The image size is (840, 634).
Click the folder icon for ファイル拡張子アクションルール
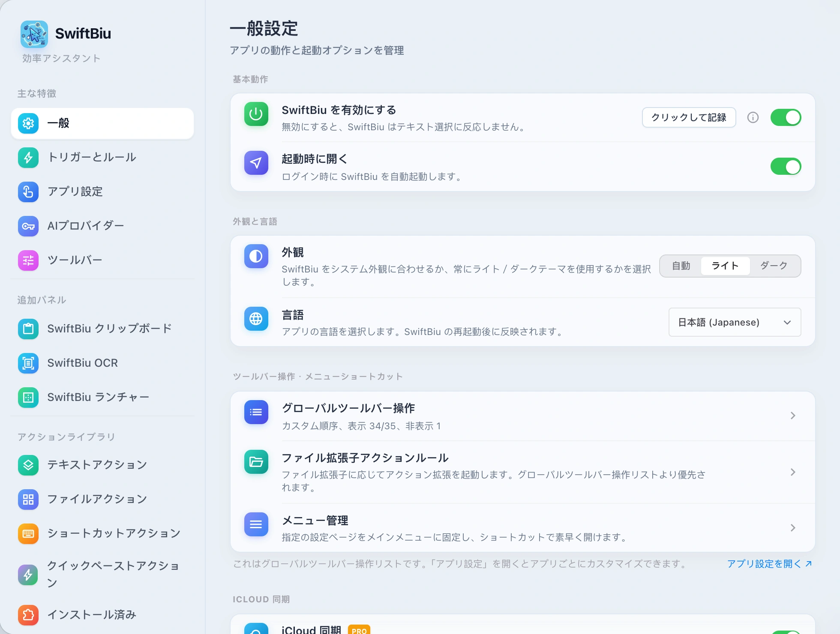coord(256,462)
